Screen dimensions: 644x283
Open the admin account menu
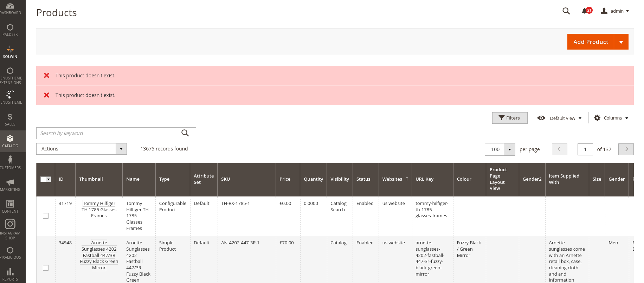(x=615, y=11)
